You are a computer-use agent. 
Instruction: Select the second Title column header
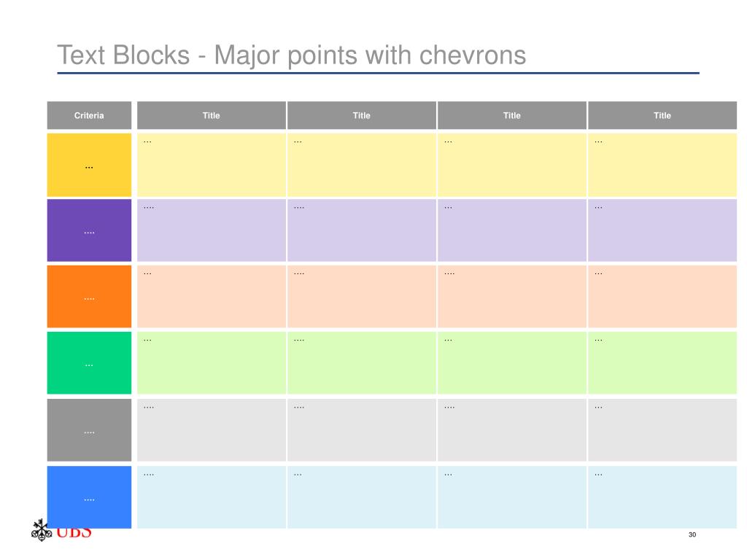point(362,115)
